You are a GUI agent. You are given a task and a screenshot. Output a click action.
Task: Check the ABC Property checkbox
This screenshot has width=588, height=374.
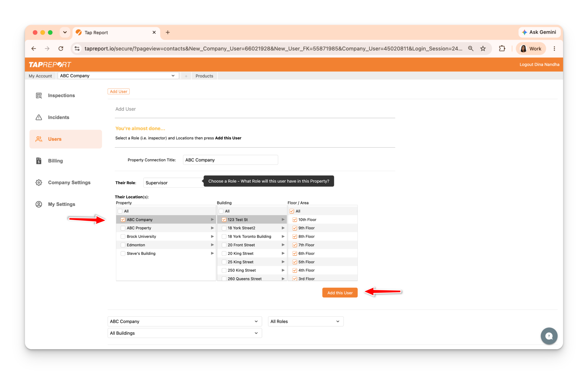pos(123,228)
